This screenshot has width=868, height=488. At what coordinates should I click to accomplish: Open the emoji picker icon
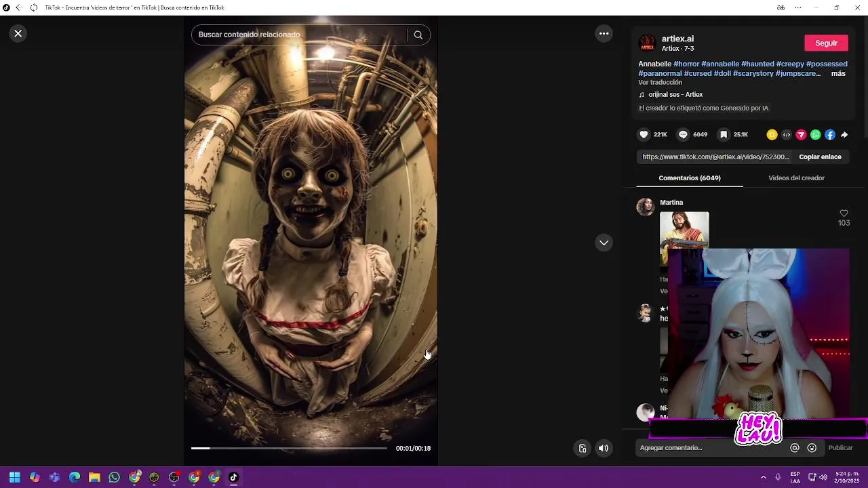(812, 448)
